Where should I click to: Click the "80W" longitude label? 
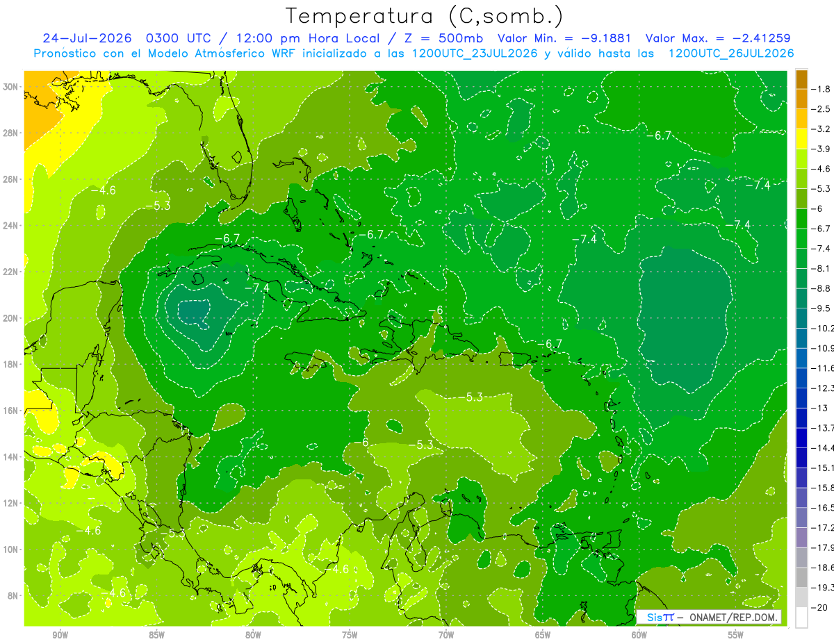pos(253,635)
